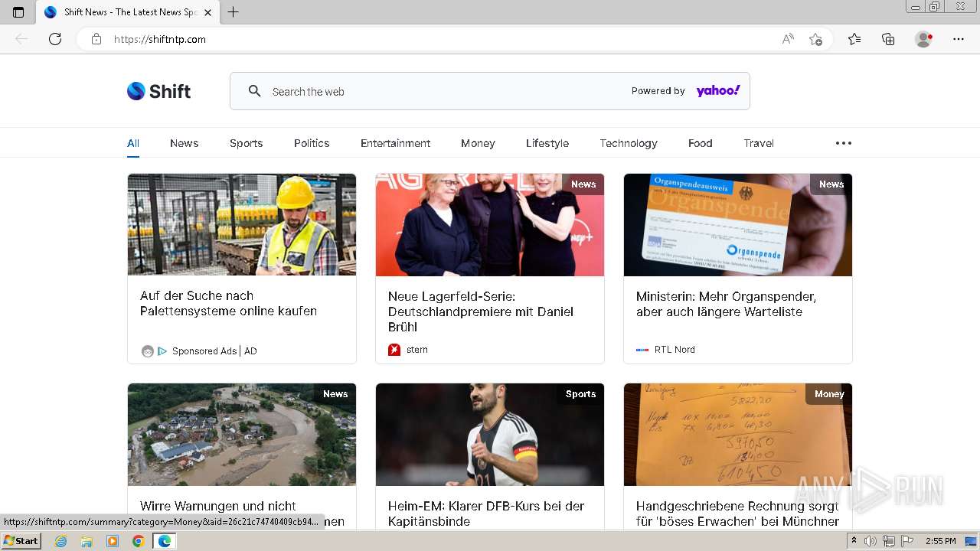Image resolution: width=980 pixels, height=551 pixels.
Task: Open the Technology category
Action: [x=629, y=143]
